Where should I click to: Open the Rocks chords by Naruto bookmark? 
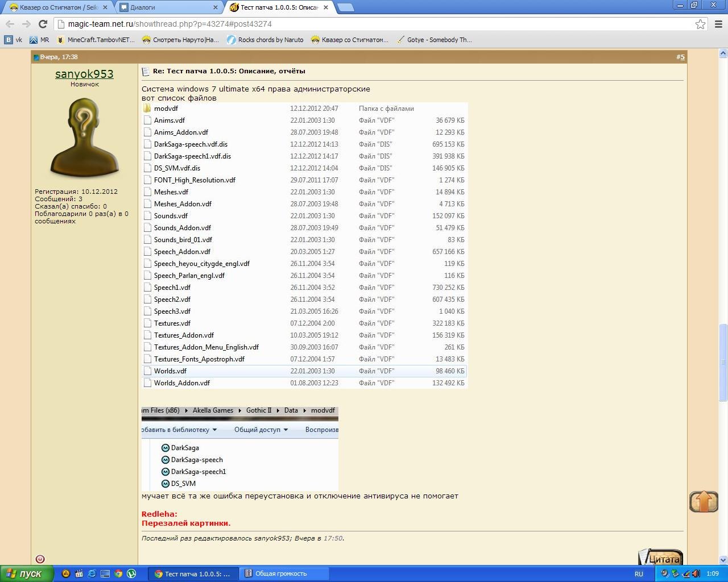click(265, 40)
